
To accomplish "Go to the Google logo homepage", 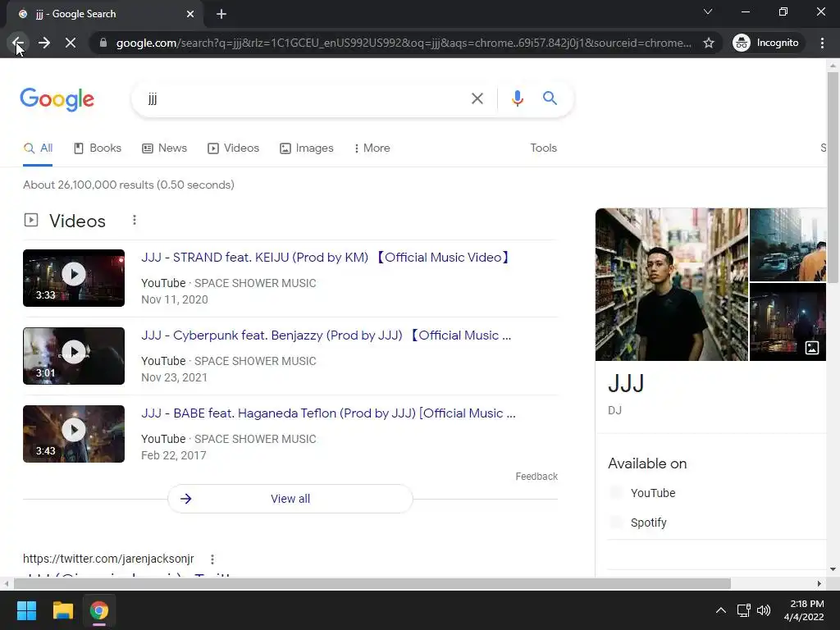I will click(57, 99).
